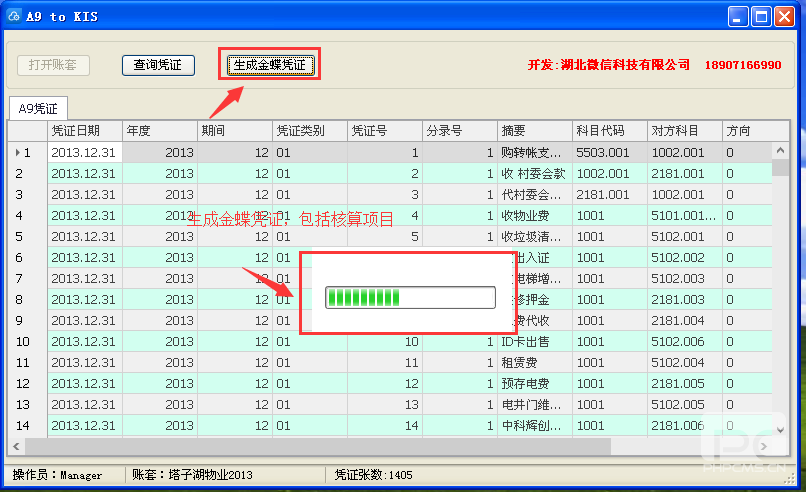Click the 打开账套 button

click(53, 65)
